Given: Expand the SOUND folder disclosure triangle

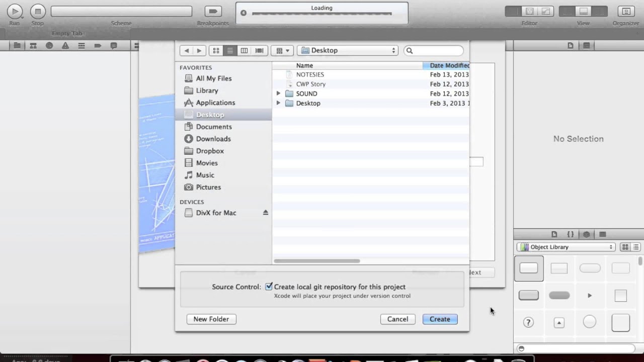Looking at the screenshot, I should pos(278,94).
